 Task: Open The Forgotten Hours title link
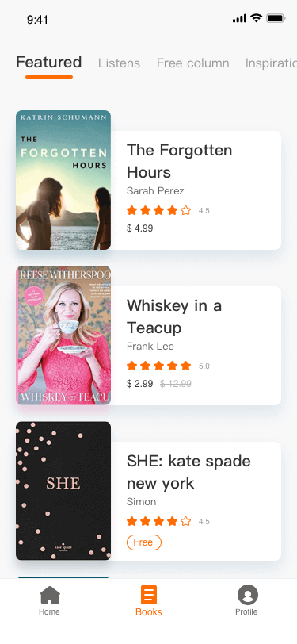click(179, 161)
